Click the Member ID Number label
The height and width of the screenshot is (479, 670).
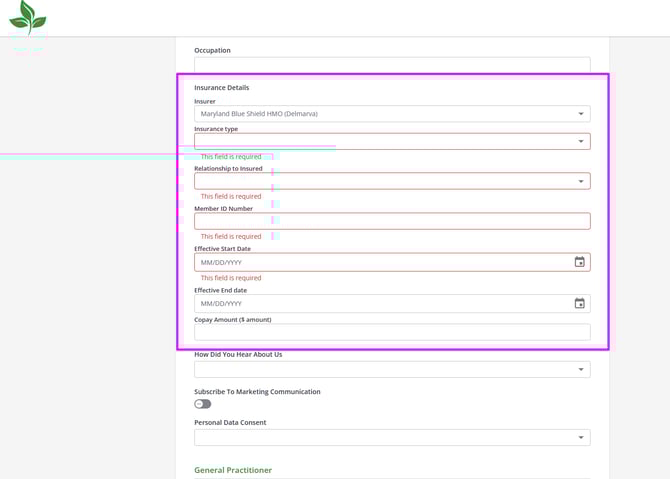[x=223, y=209]
